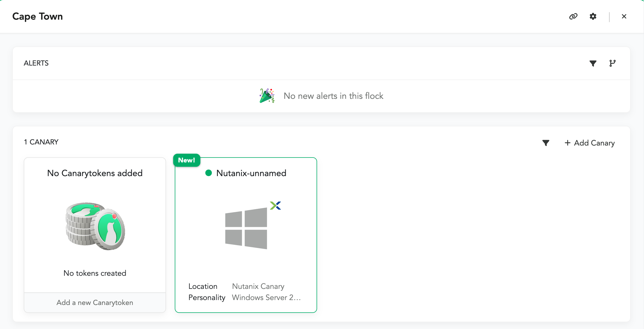Screen dimensions: 644x329
Task: Open the alerts filter funnel
Action: pyautogui.click(x=593, y=63)
